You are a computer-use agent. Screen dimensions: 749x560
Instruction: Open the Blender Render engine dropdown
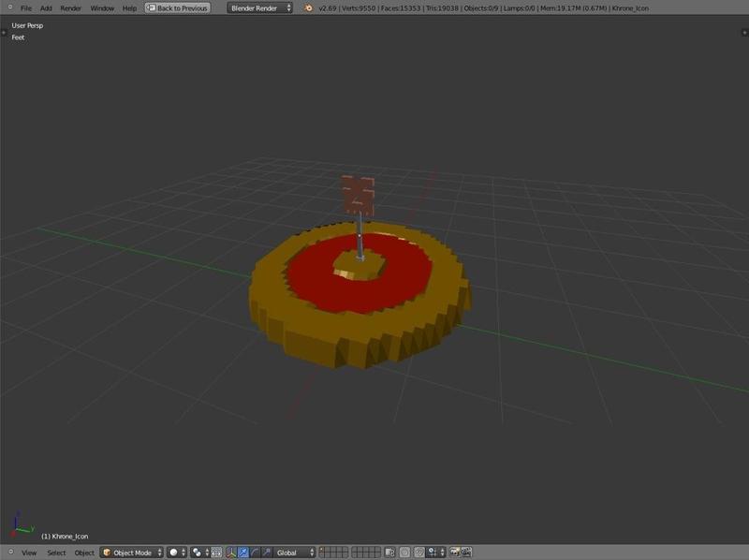pyautogui.click(x=260, y=8)
